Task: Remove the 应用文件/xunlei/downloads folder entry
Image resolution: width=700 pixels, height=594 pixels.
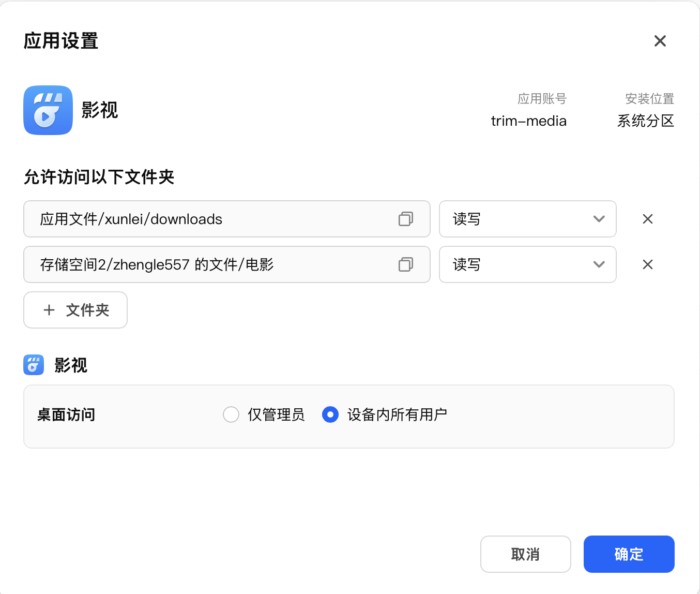Action: click(x=647, y=219)
